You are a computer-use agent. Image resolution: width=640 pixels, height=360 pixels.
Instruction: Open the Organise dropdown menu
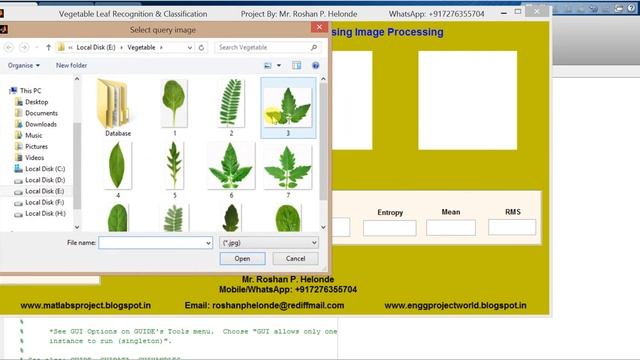[x=24, y=65]
